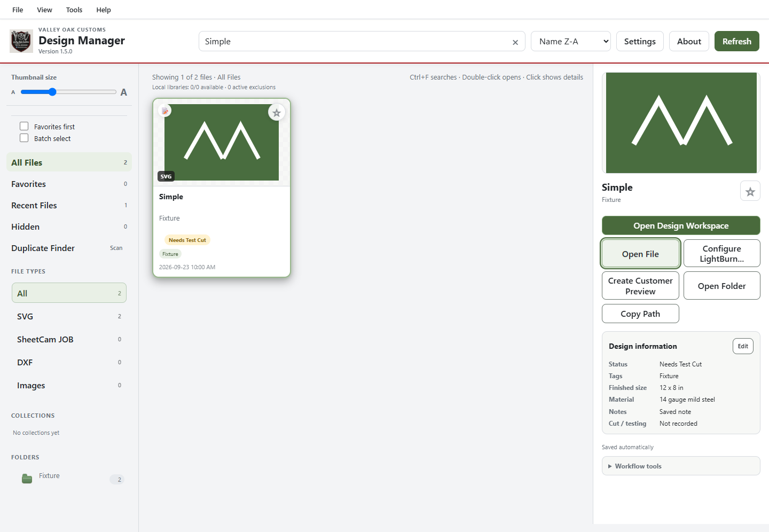Select the Simple design thumbnail
The width and height of the screenshot is (769, 532).
(222, 142)
